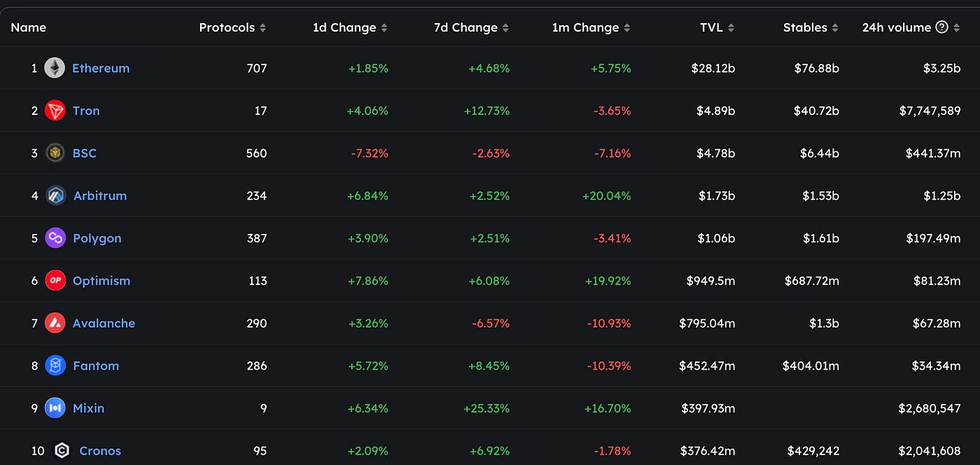Click the 7d Change column header label
This screenshot has height=465, width=980.
tap(465, 27)
